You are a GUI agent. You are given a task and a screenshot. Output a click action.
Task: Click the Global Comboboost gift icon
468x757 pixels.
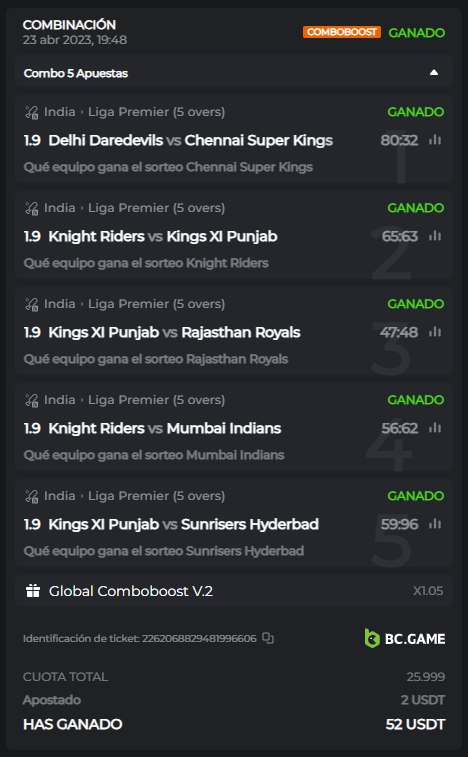coord(33,591)
